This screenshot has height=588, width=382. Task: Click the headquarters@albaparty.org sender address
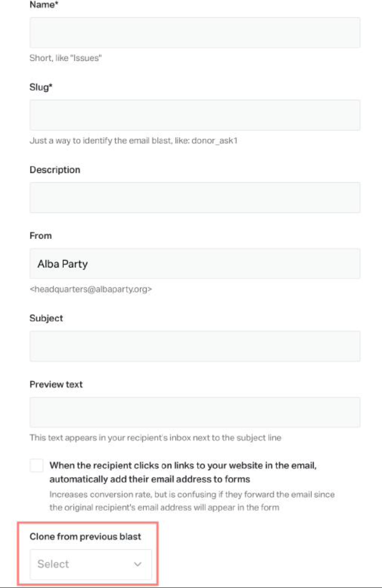coord(91,289)
